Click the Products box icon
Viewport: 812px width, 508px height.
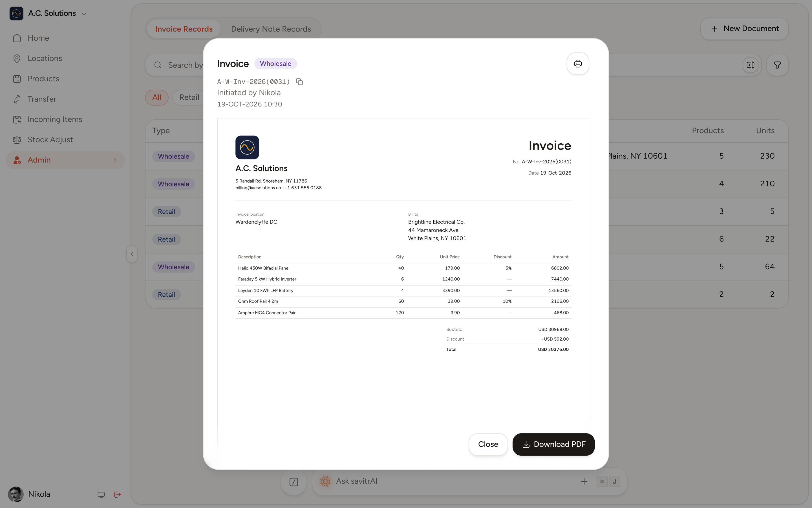tap(17, 79)
